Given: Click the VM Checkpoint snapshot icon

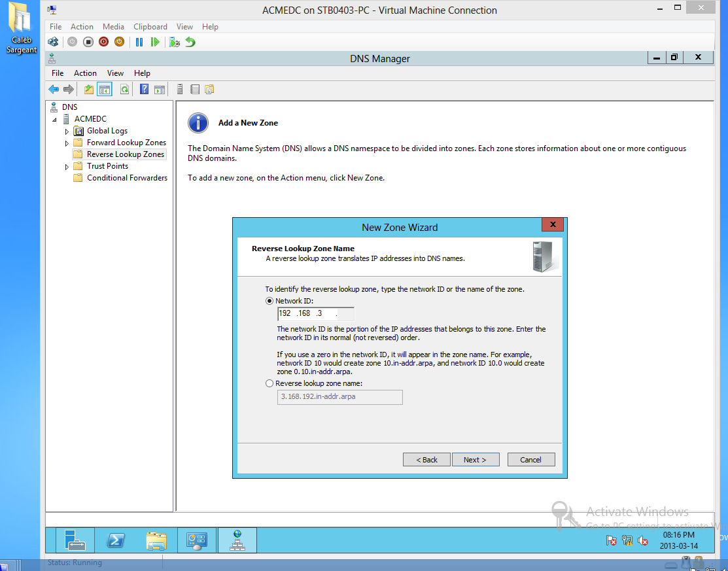Looking at the screenshot, I should coord(175,43).
